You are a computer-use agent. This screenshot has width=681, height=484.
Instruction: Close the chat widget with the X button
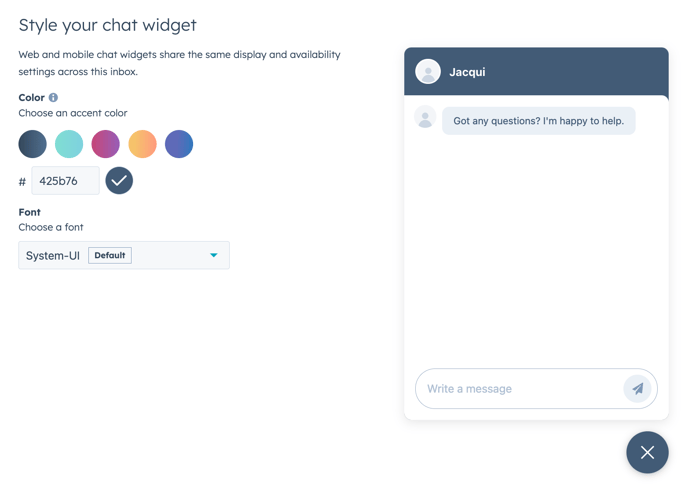point(647,452)
